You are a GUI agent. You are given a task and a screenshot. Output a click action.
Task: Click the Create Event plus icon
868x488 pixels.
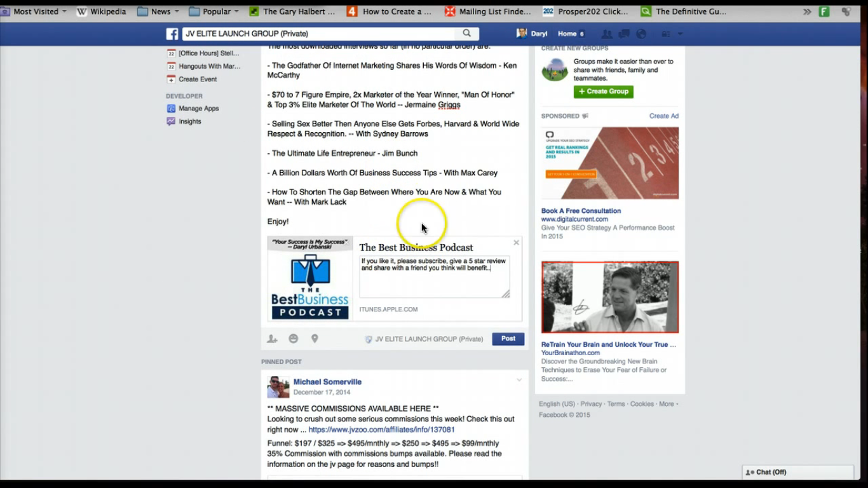(x=171, y=79)
